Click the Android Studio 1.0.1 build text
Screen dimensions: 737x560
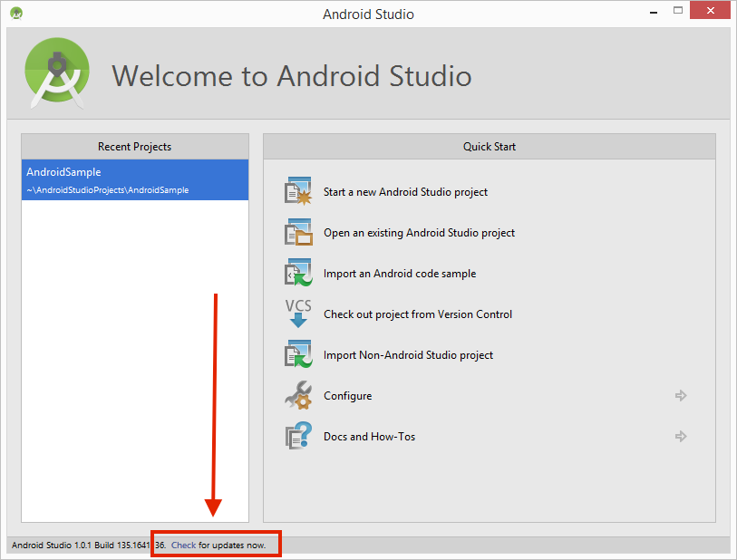pos(89,545)
